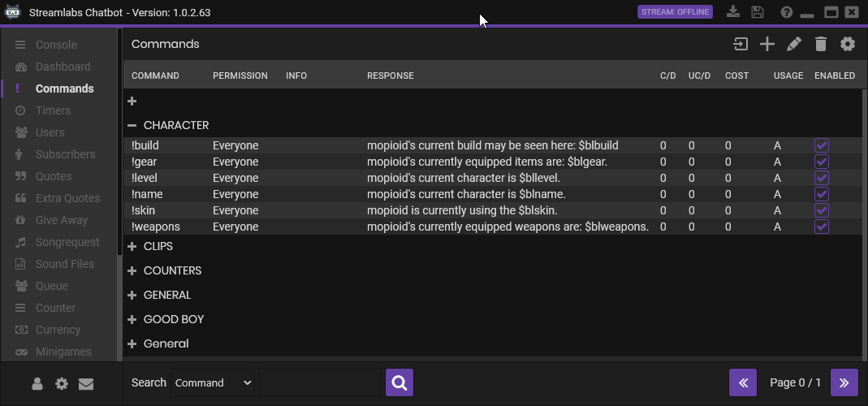Screen dimensions: 868x406
Task: Disable the !build command checkbox
Action: 822,145
